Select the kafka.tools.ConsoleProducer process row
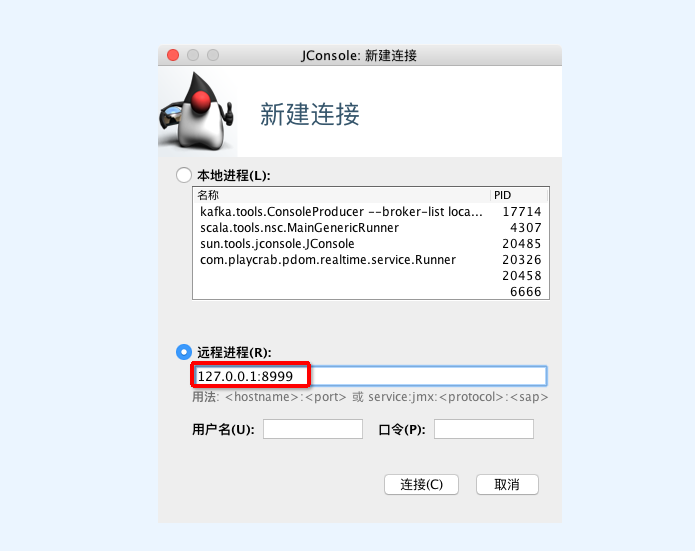The height and width of the screenshot is (551, 695). (371, 211)
